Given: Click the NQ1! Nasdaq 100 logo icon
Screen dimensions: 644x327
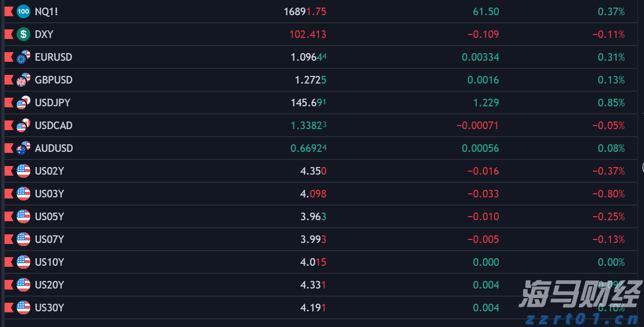Looking at the screenshot, I should (23, 12).
